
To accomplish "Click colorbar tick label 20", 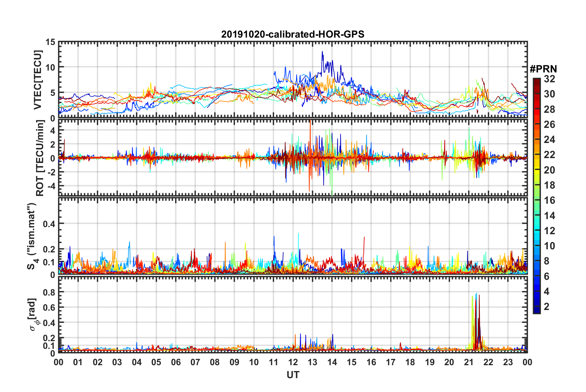I will 549,170.
